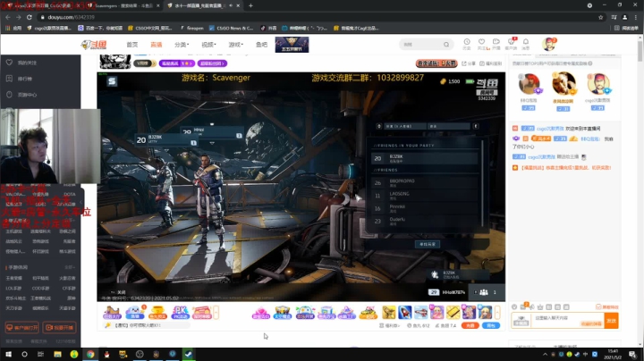The height and width of the screenshot is (361, 644).
Task: Expand the left activity icons arrow
Action: [x=216, y=313]
